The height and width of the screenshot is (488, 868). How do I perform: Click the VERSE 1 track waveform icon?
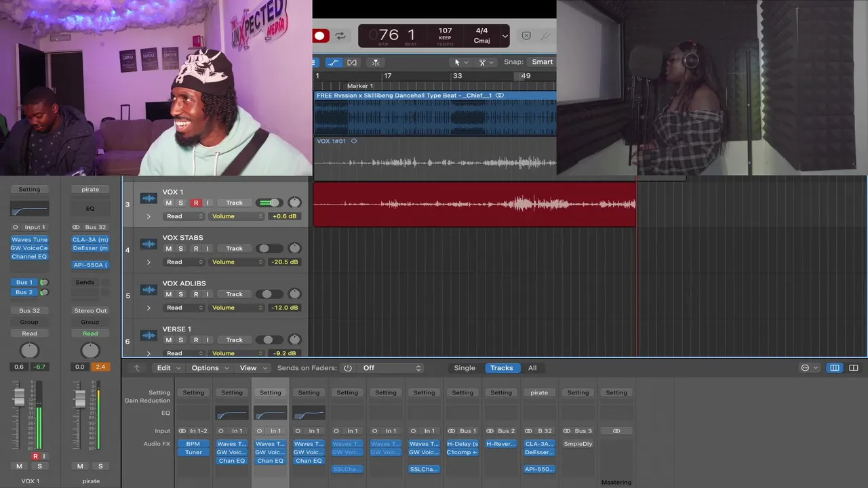tap(149, 335)
